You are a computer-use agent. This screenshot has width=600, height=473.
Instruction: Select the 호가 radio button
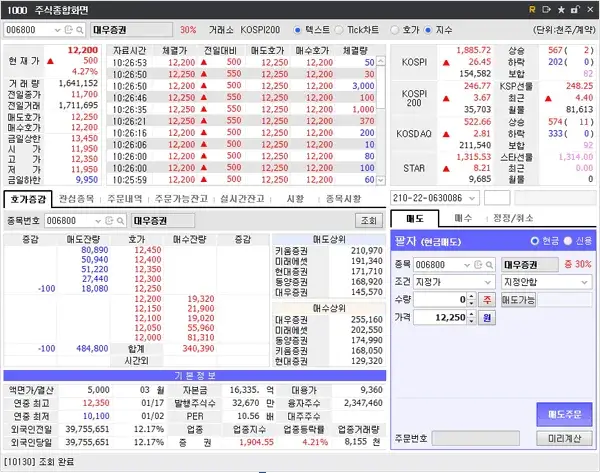coord(395,30)
